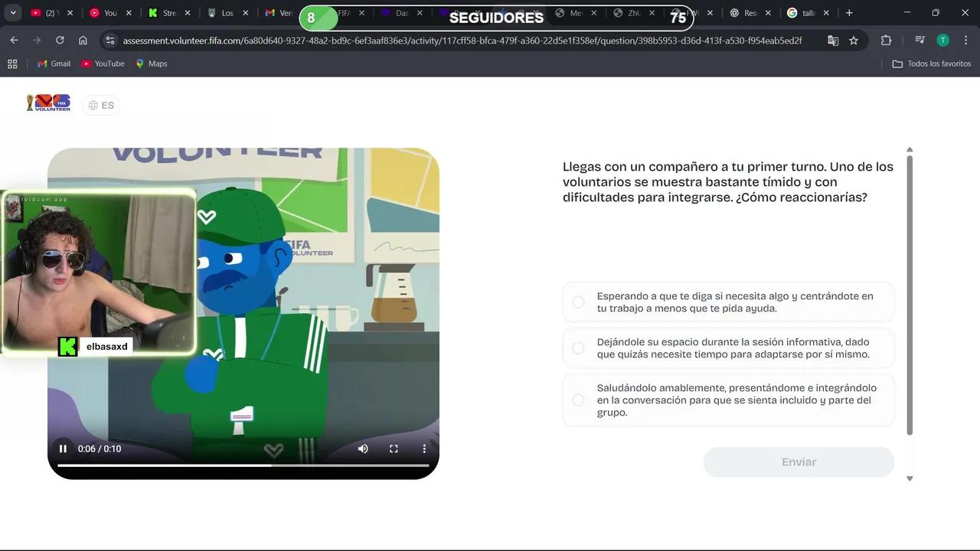
Task: Seek on the video progress bar
Action: pos(243,465)
